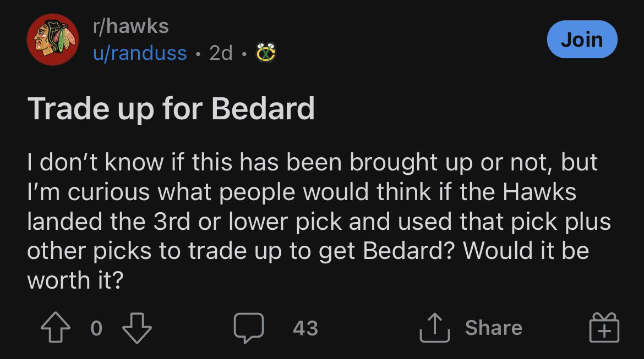Join the r/hawks community
The image size is (644, 359).
click(582, 40)
